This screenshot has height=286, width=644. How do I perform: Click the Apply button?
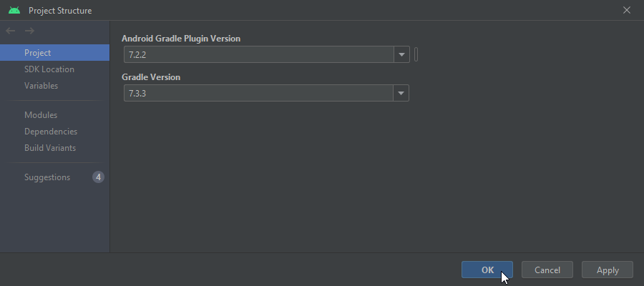(608, 270)
